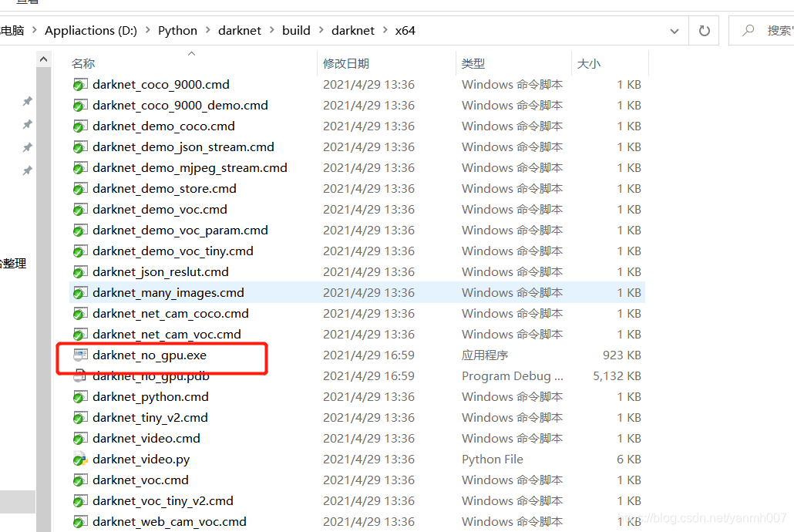Viewport: 794px width, 532px height.
Task: Expand the address bar history dropdown
Action: [x=674, y=30]
